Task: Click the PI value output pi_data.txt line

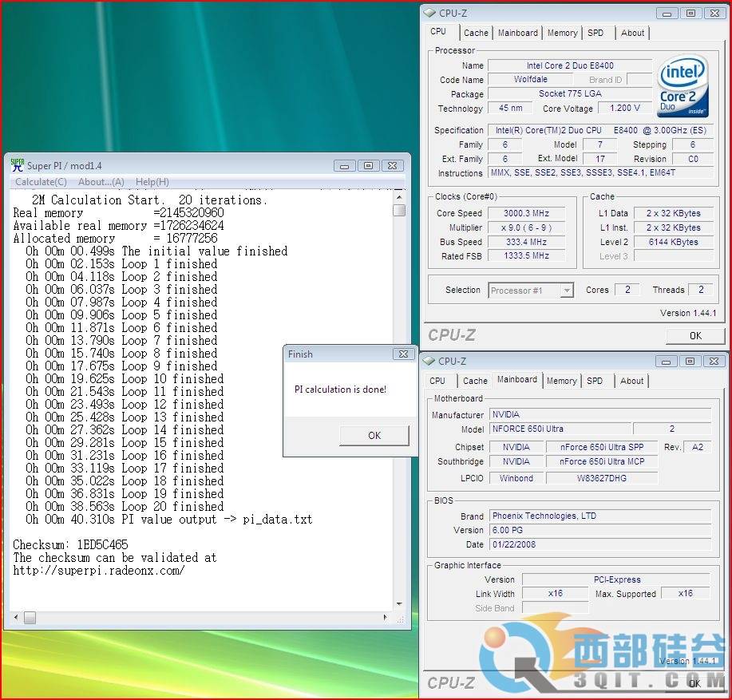Action: [169, 520]
